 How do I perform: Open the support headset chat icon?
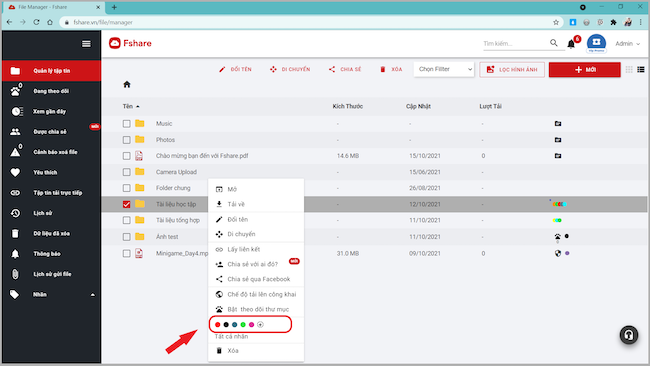(x=629, y=335)
